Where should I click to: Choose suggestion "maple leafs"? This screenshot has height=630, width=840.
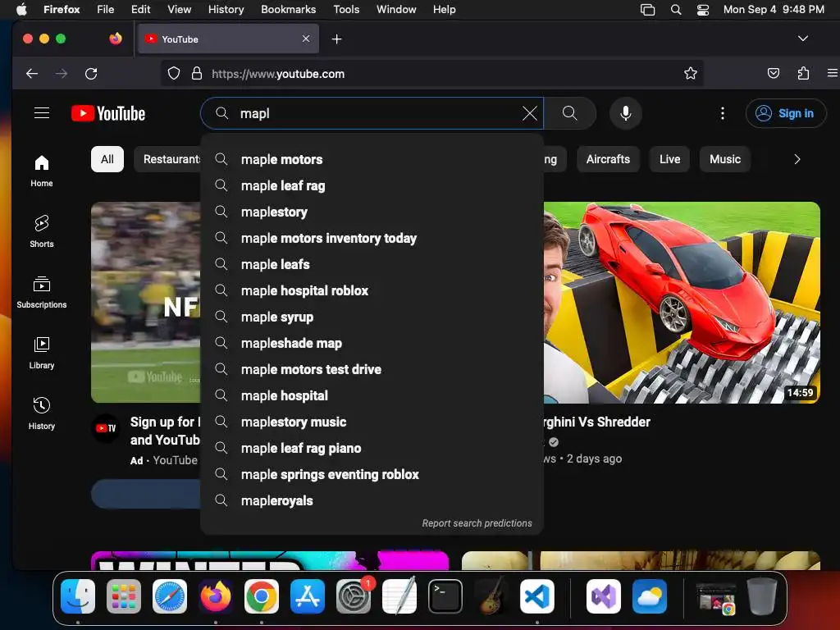(372, 264)
